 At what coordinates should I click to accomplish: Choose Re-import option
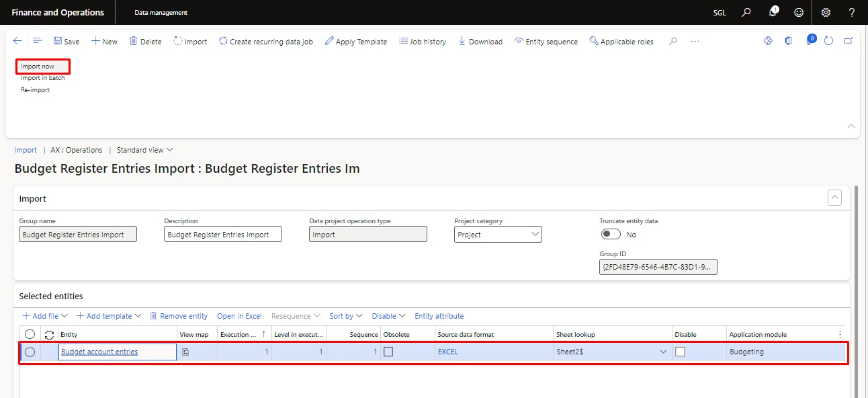(35, 90)
